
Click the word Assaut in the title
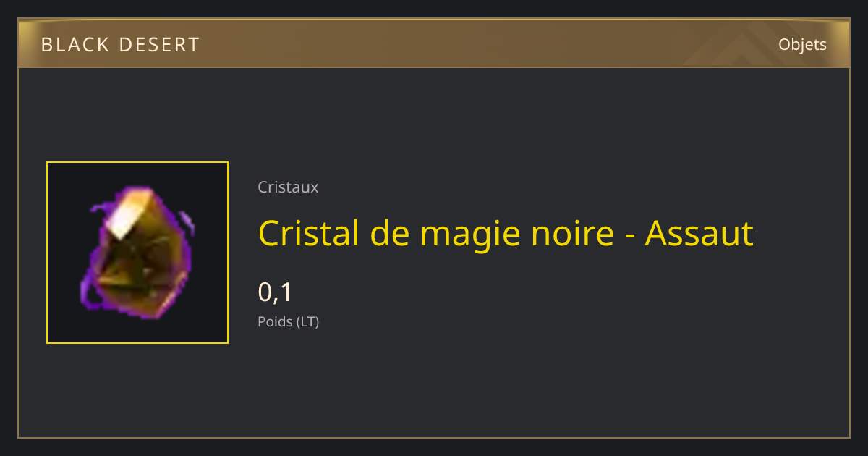coord(699,233)
